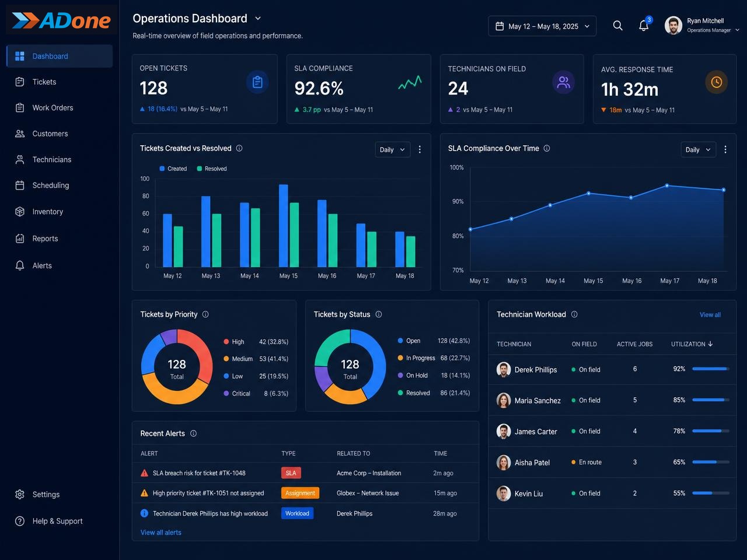
Task: Open kebab menu on SLA Compliance Over Time
Action: coord(725,150)
